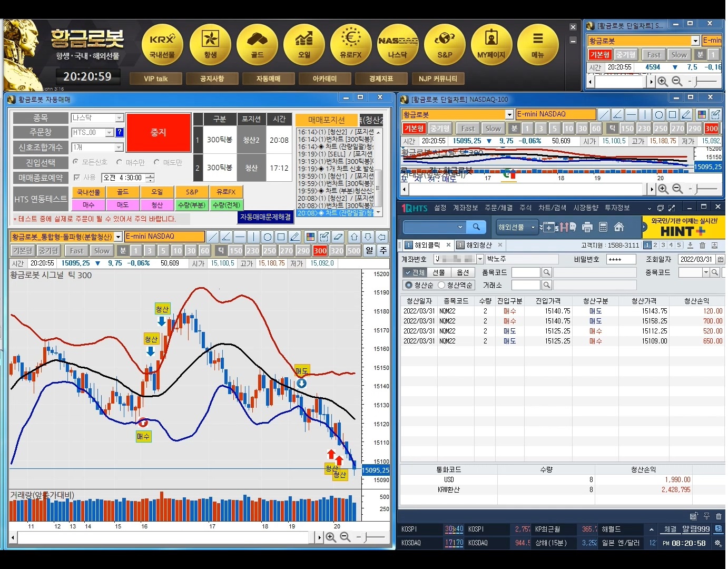Select the horizontal line tool in signal chart

coord(240,237)
